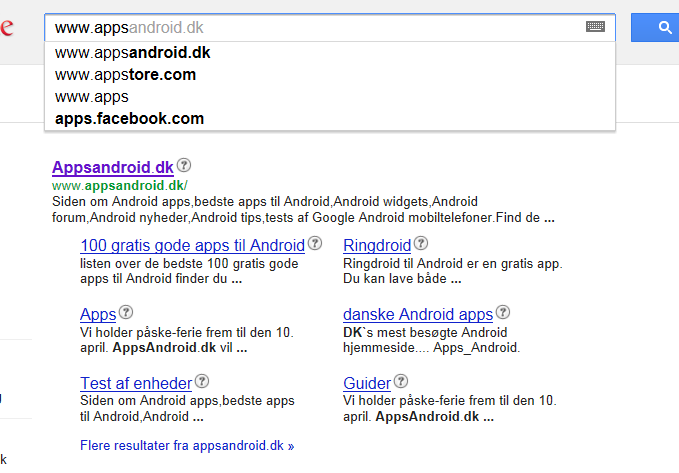Open the Guider sitelink
679x473 pixels.
click(x=365, y=383)
